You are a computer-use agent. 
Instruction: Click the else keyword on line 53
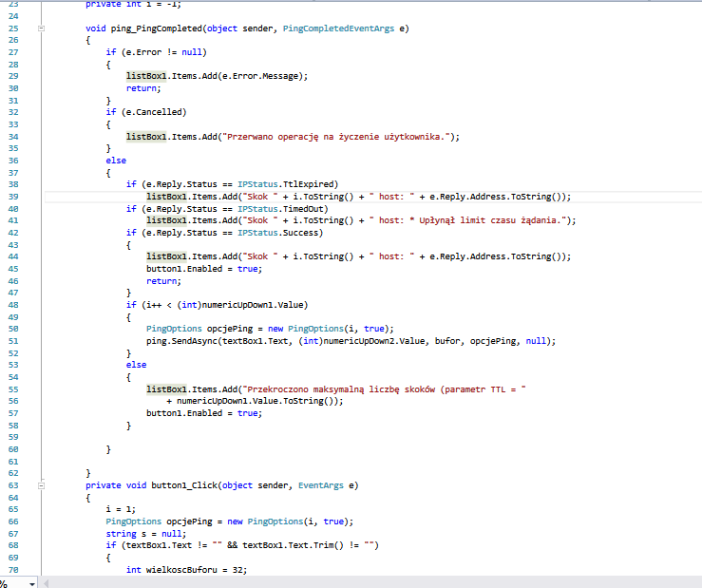(136, 365)
